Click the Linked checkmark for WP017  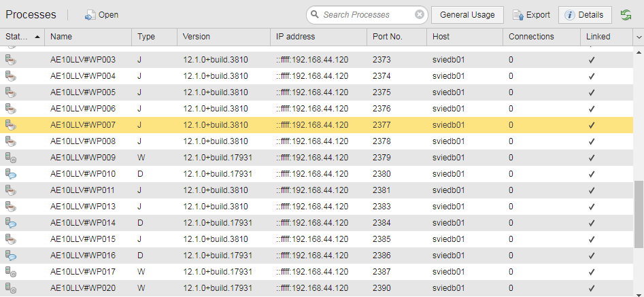[592, 272]
